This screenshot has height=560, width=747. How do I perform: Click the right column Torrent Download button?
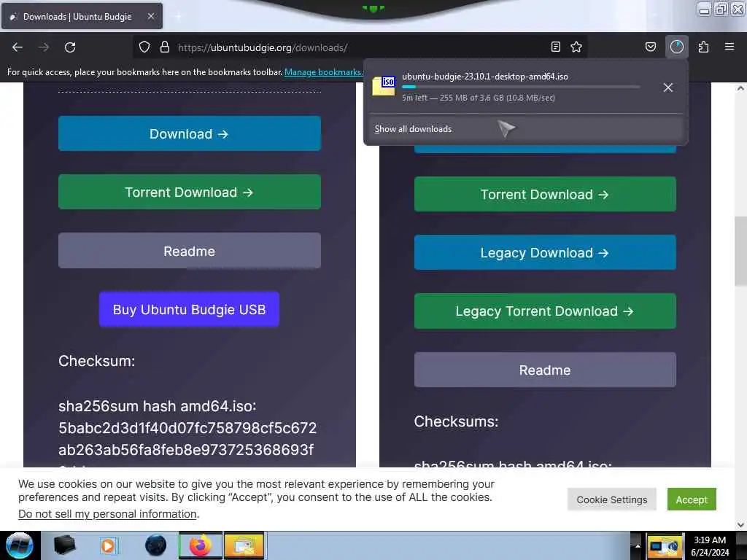[x=545, y=194]
